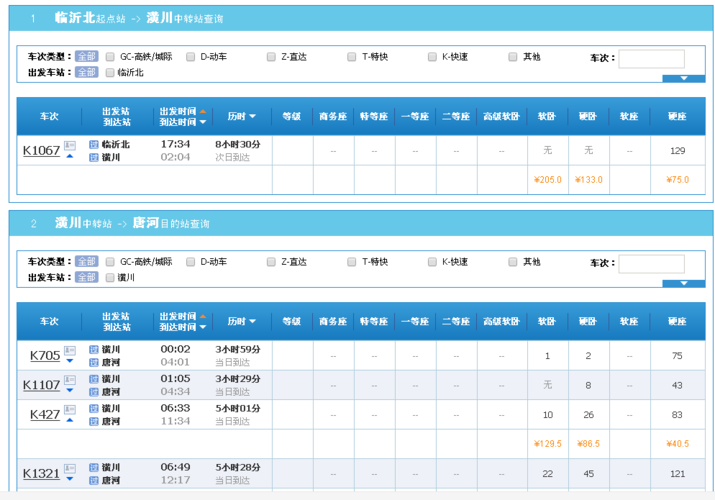Image resolution: width=715 pixels, height=500 pixels.
Task: Check GC-高铁/城际 in the first filter panel
Action: coord(111,57)
